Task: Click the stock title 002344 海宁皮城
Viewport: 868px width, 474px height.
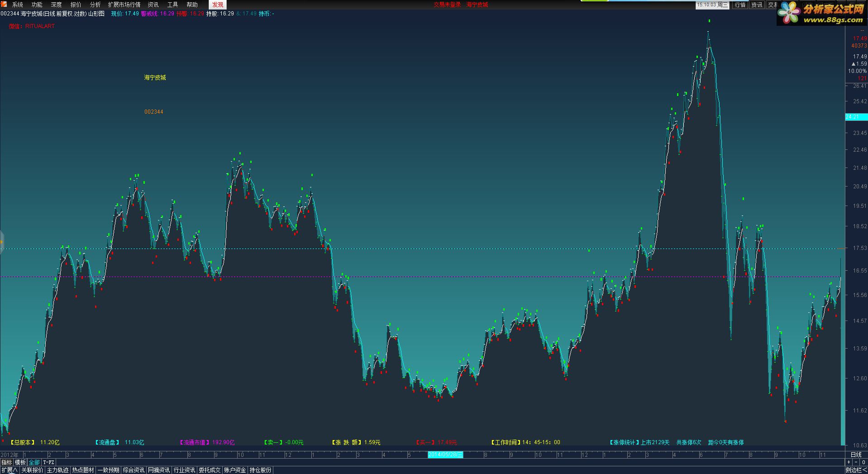Action: [x=52, y=14]
